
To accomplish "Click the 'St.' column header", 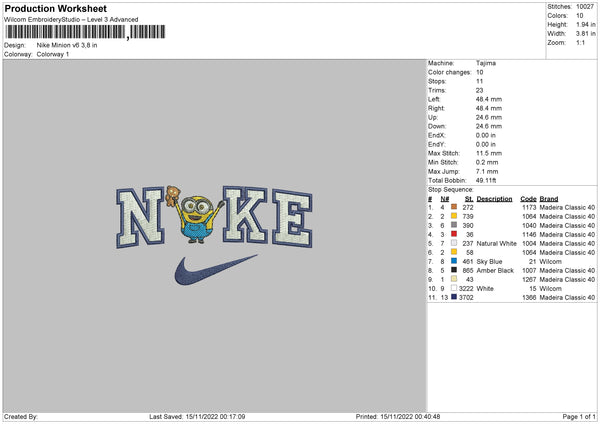I will [469, 199].
